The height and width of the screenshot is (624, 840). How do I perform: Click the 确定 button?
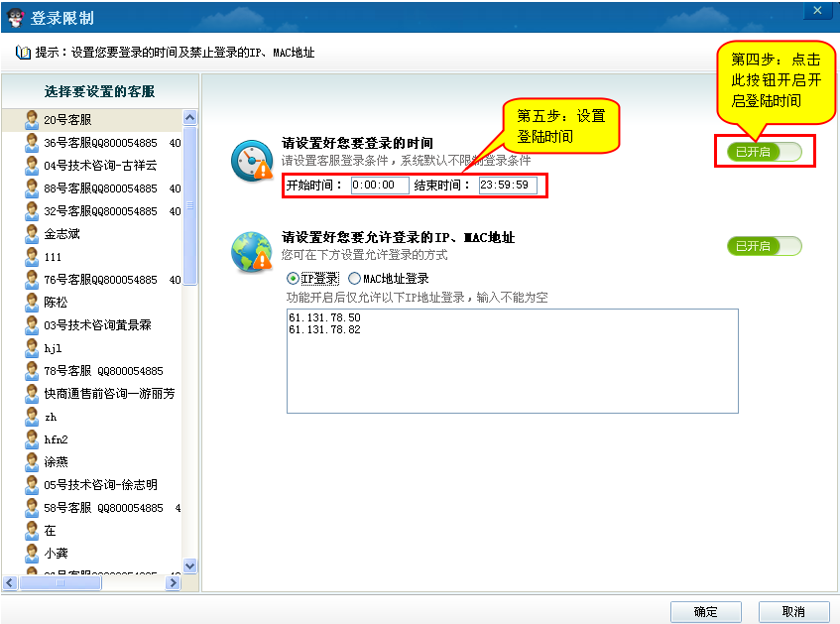(705, 611)
